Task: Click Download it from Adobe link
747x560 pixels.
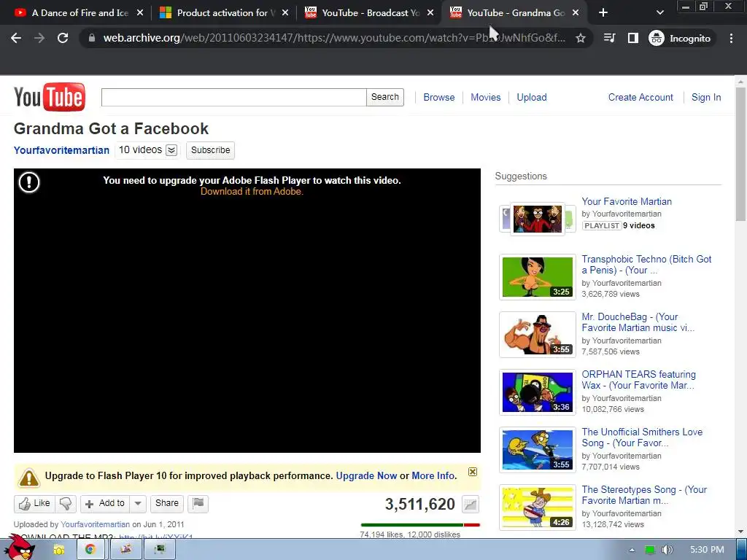Action: click(252, 192)
